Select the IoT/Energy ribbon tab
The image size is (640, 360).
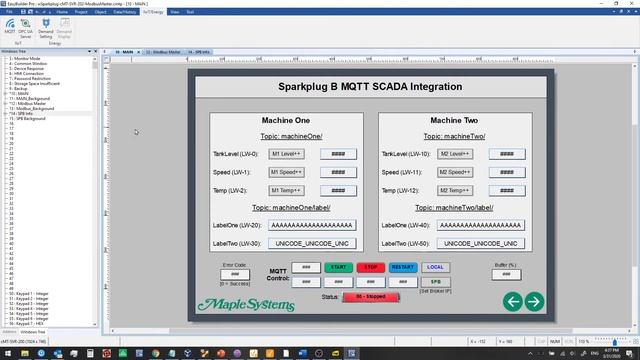153,12
